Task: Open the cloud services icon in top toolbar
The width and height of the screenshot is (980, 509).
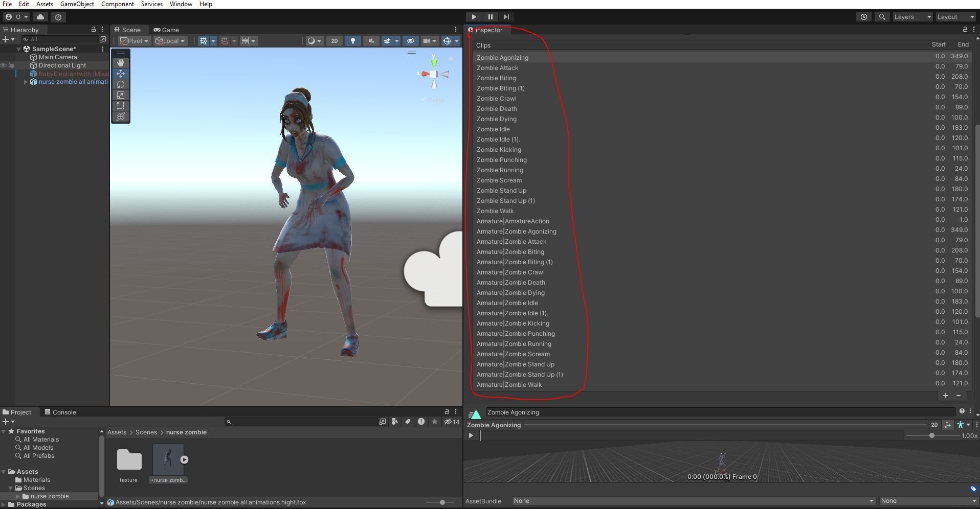Action: [x=40, y=17]
